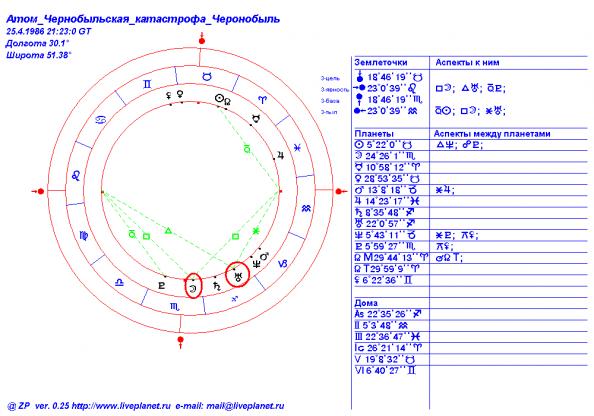Click the 'Аспекты между планетами' header

[x=492, y=134]
